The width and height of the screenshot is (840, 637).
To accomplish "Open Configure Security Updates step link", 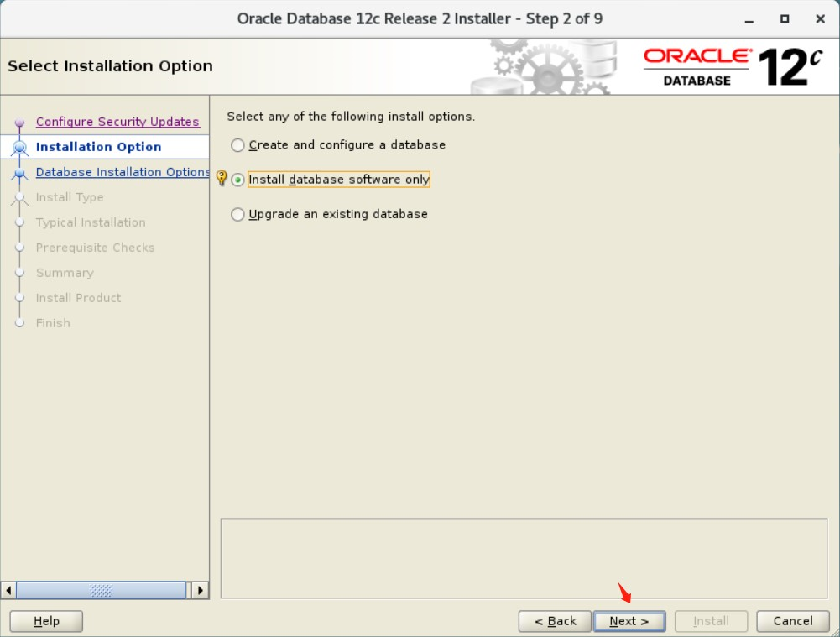I will (117, 122).
